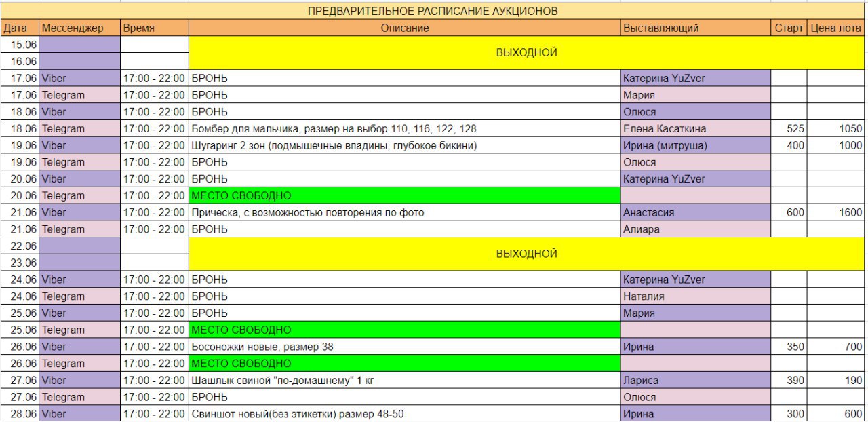
Task: Click the Viber cell in the 21.06 row
Action: pos(79,212)
